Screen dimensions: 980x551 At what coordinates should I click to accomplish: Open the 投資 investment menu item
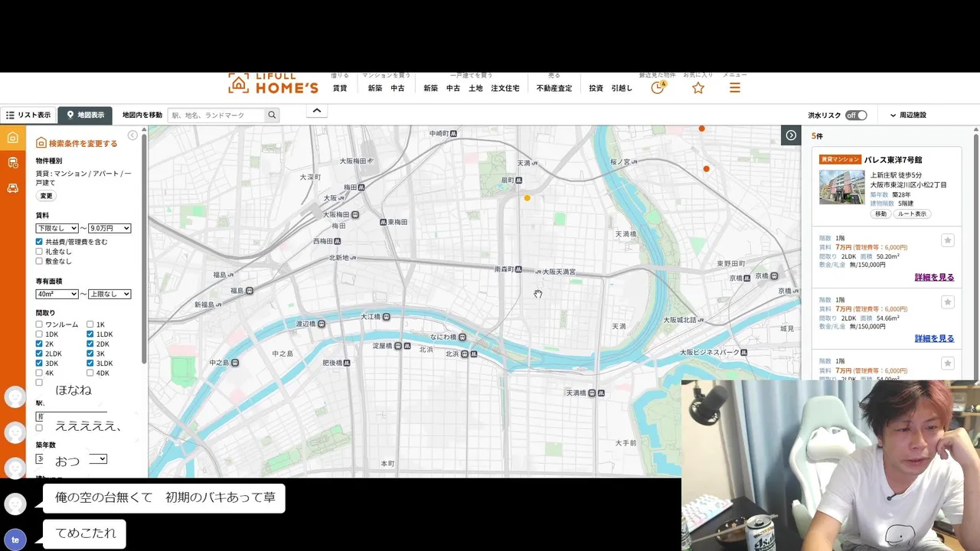pos(596,89)
